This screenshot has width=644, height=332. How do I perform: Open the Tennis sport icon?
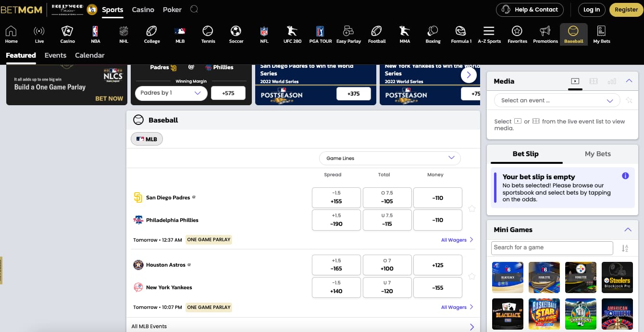(208, 35)
